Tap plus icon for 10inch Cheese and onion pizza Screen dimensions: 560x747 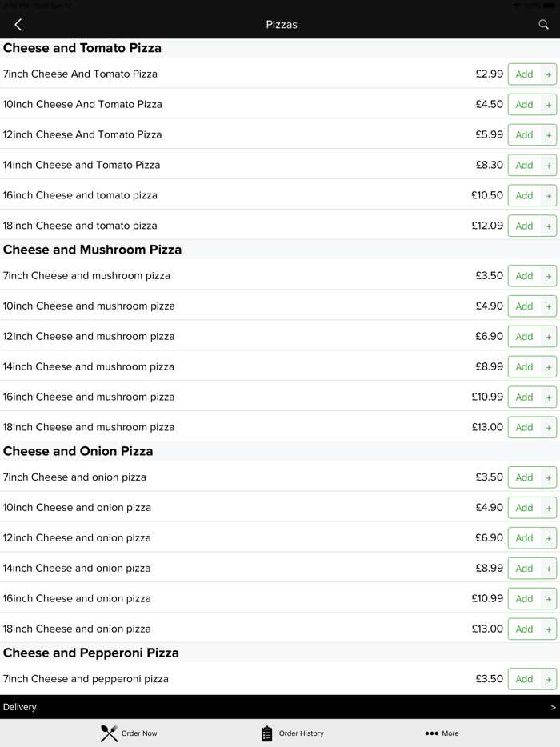549,508
